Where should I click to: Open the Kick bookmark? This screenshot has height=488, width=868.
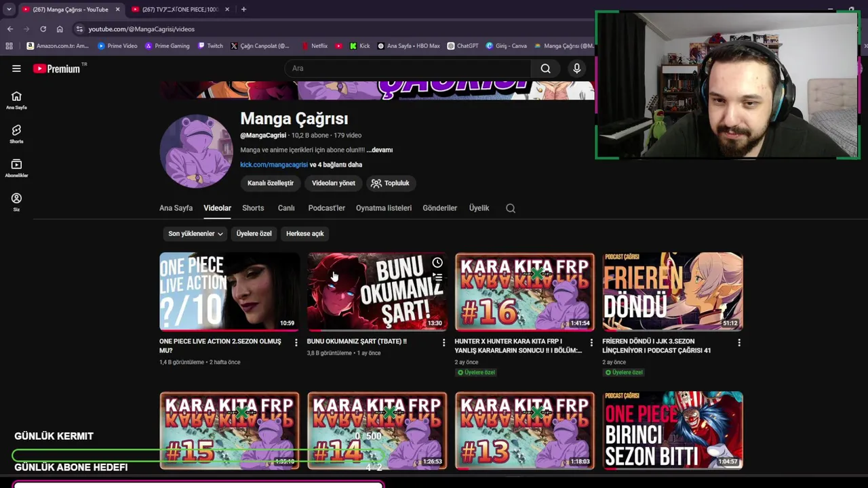coord(360,46)
